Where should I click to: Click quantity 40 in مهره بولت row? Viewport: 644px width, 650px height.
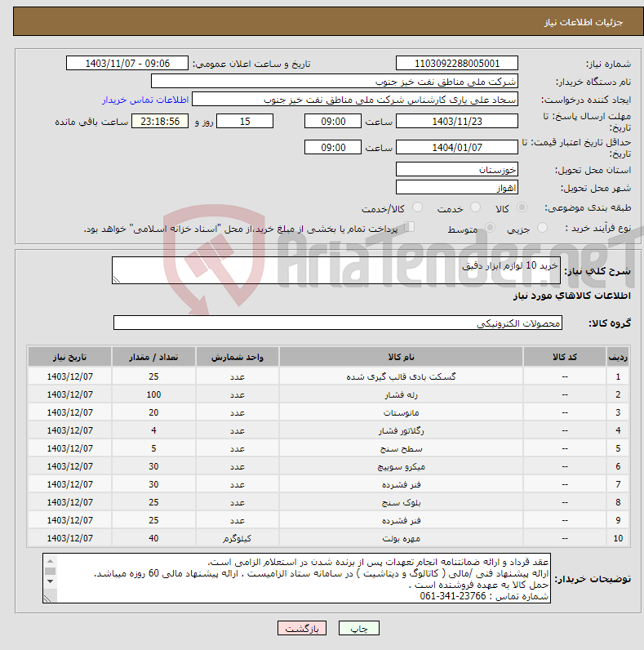(x=153, y=538)
